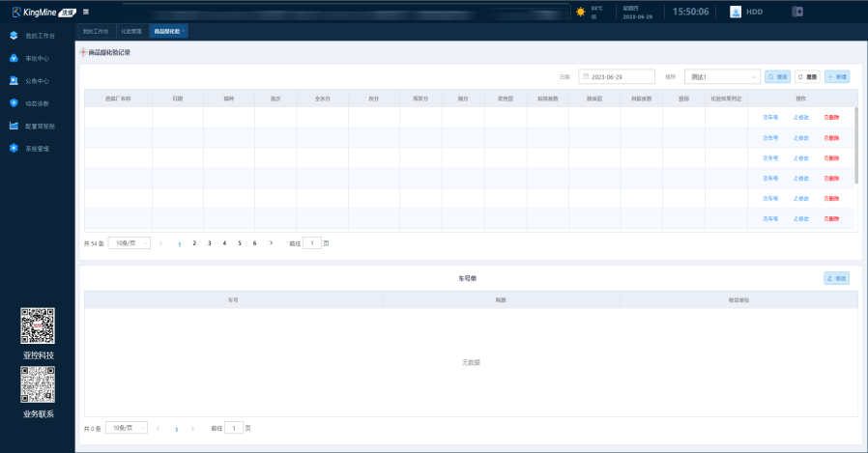Image resolution: width=868 pixels, height=453 pixels.
Task: Go to previous page in upper pagination
Action: (x=161, y=243)
